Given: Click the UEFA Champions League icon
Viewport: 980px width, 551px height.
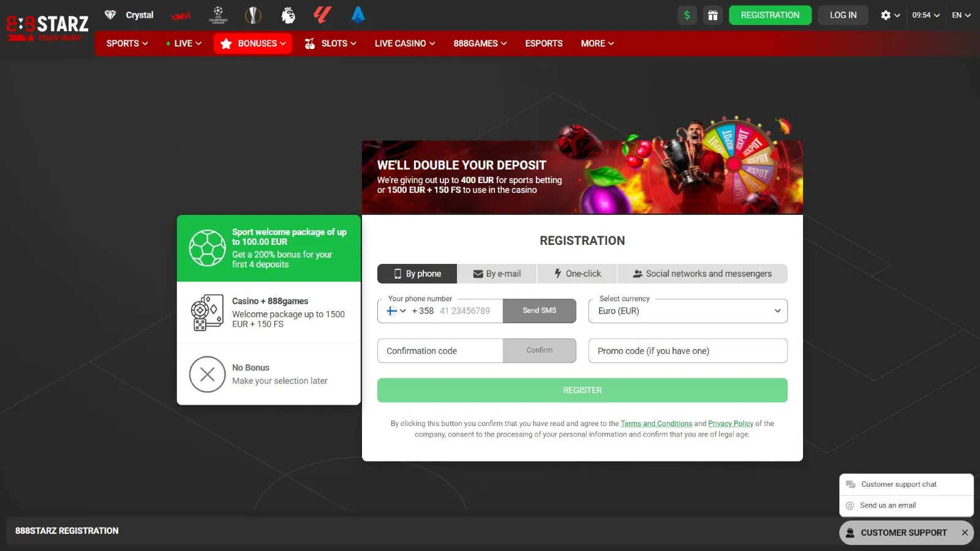Looking at the screenshot, I should coord(218,15).
